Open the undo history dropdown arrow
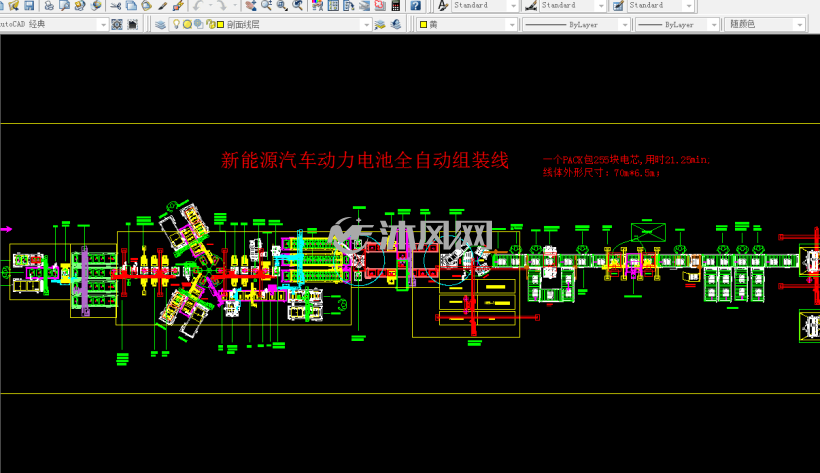Screen dimensions: 820x473 [210, 5]
